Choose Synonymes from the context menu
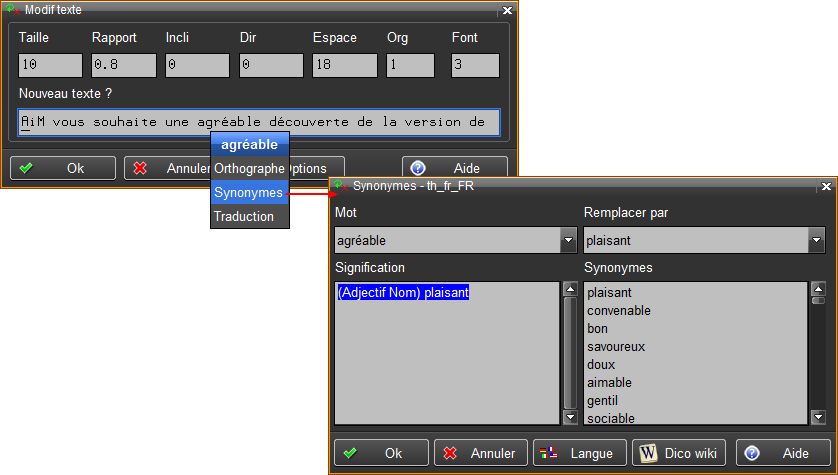 249,192
